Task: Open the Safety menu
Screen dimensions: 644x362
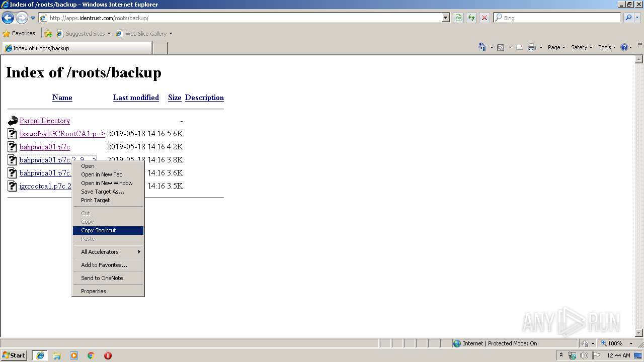Action: point(582,47)
